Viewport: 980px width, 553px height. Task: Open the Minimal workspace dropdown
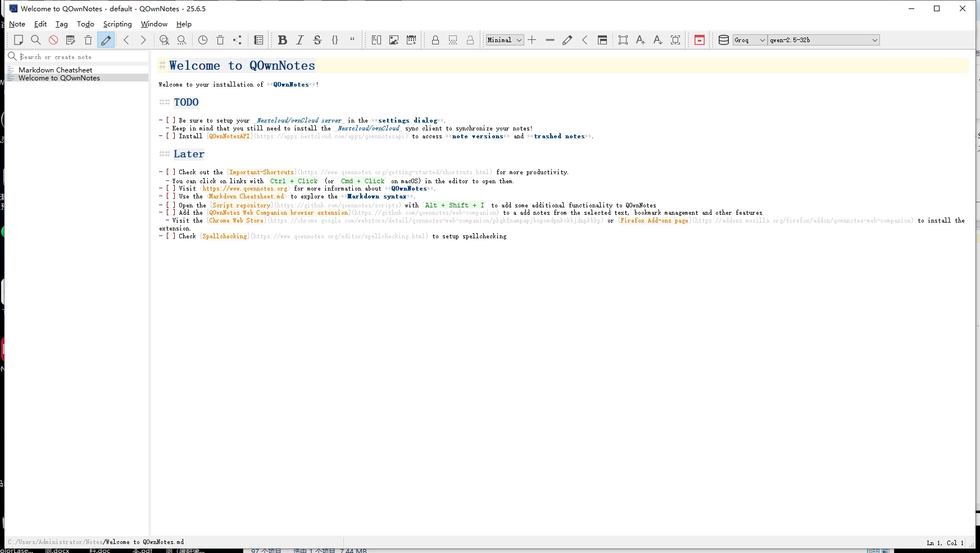pyautogui.click(x=505, y=40)
